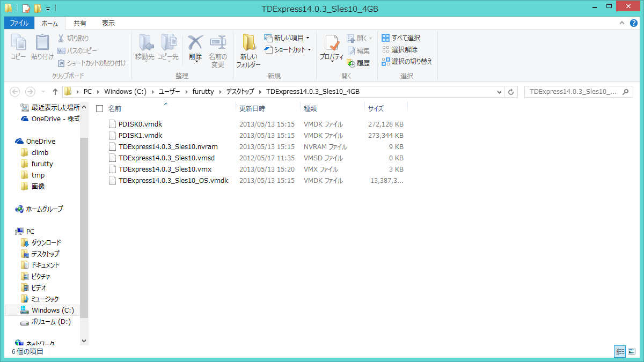Open Recent places (最近表示した場所) in sidebar
The height and width of the screenshot is (362, 644).
49,107
